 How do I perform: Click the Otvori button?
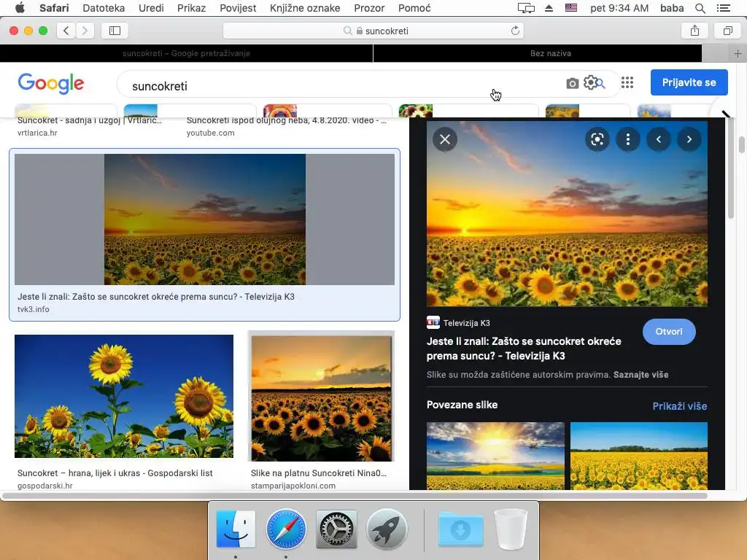click(669, 332)
